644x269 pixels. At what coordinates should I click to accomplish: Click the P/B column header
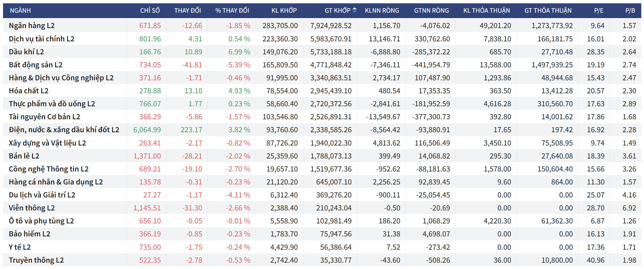pyautogui.click(x=630, y=11)
